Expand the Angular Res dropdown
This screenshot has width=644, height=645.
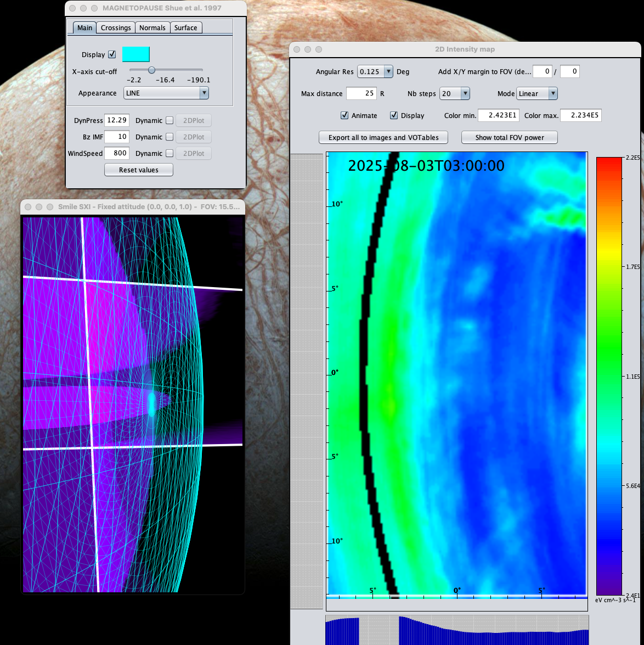375,72
